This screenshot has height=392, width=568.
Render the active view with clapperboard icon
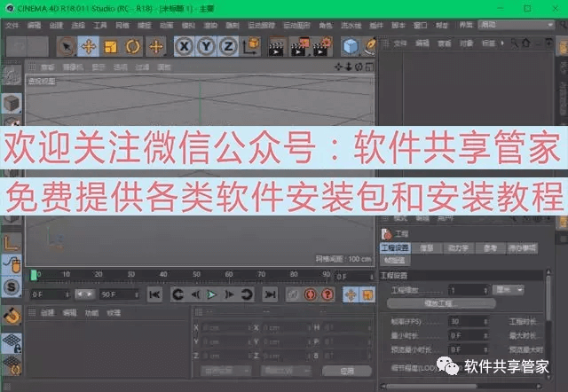pos(276,47)
